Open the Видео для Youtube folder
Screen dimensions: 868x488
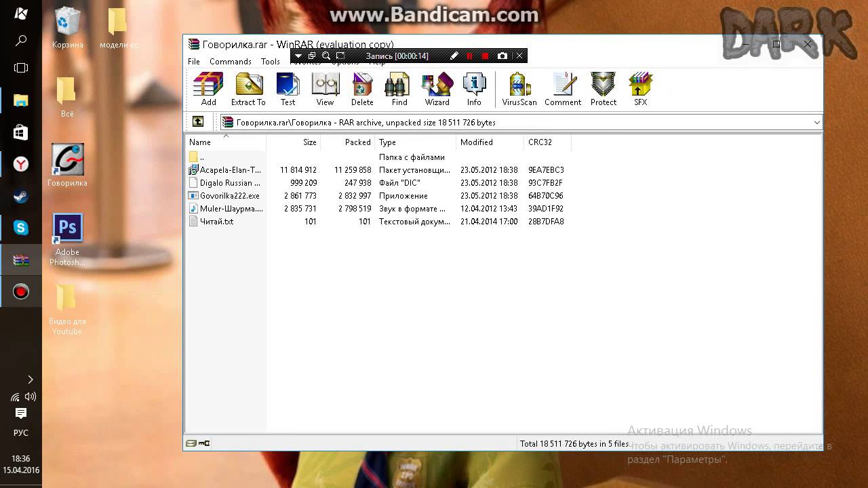click(67, 308)
